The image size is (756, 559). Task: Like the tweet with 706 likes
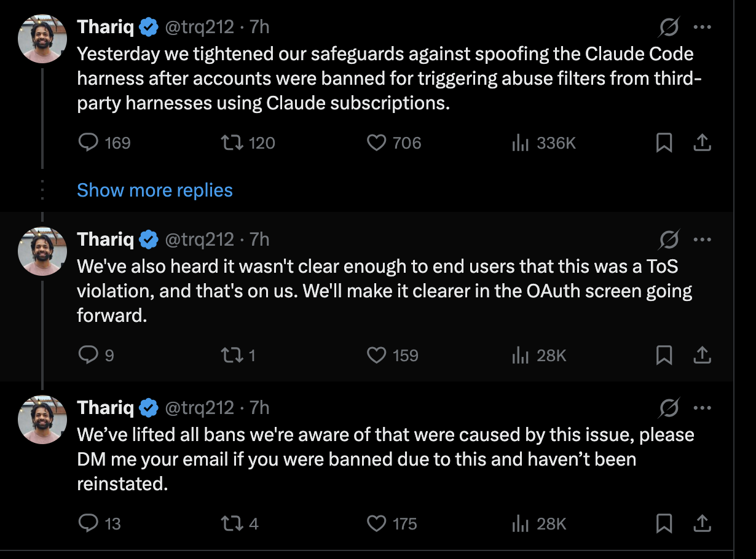point(376,143)
